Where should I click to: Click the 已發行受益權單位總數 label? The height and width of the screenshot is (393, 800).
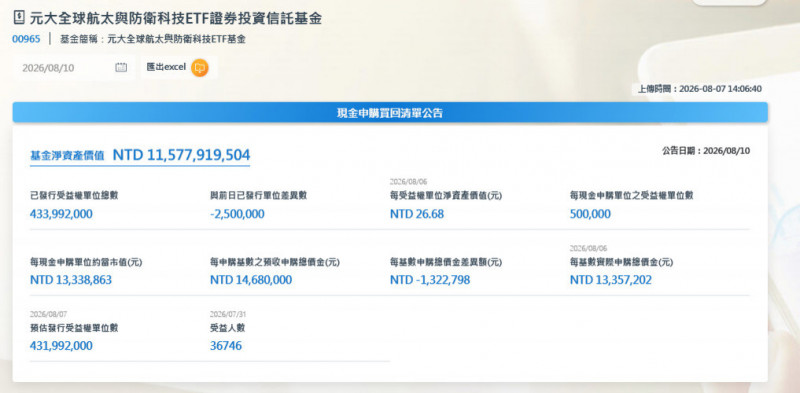[x=74, y=195]
